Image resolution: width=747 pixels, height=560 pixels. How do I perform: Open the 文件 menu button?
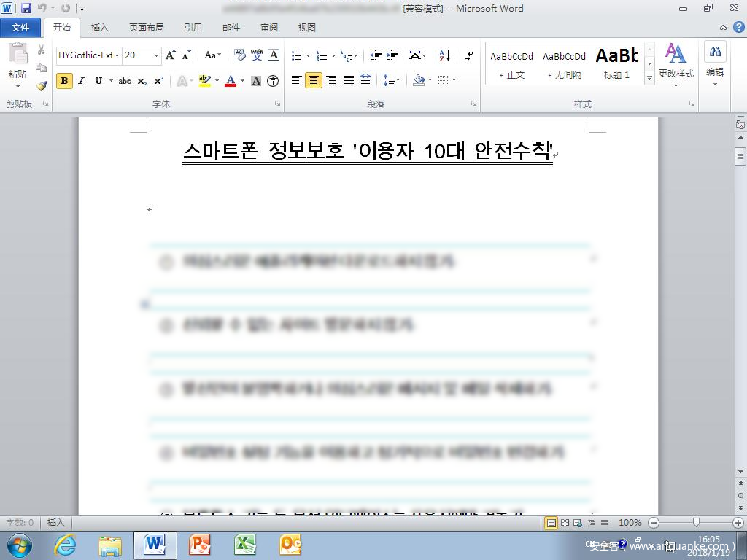[x=21, y=28]
